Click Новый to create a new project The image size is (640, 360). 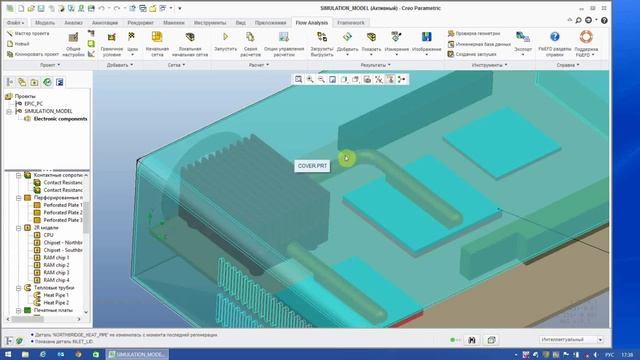[x=18, y=44]
